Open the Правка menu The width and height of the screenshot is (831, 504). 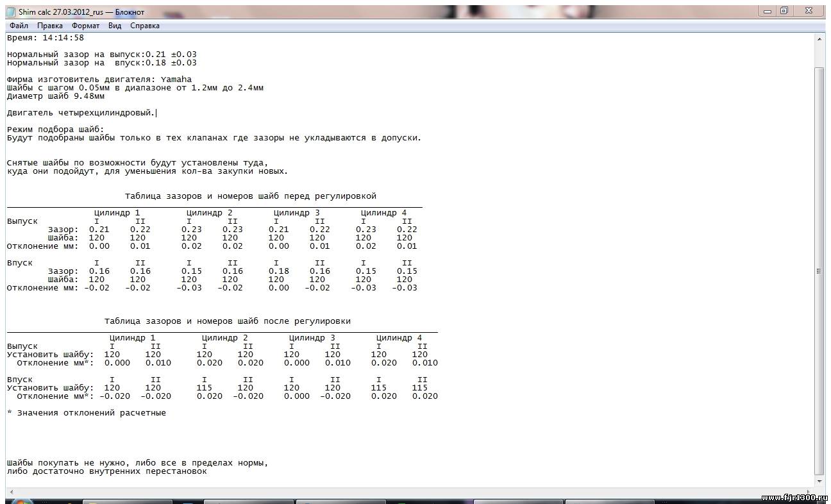click(49, 26)
